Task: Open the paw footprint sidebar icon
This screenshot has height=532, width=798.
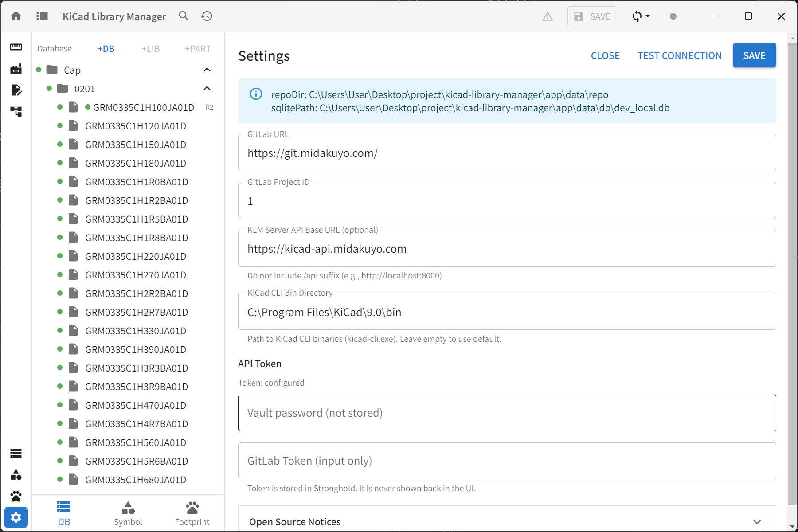Action: tap(16, 496)
